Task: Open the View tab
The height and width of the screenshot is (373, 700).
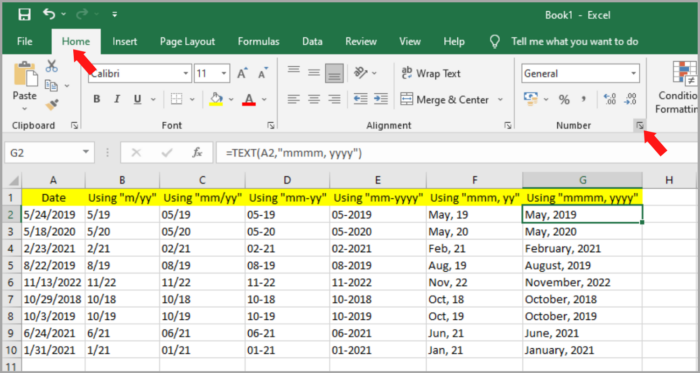Action: click(x=410, y=41)
